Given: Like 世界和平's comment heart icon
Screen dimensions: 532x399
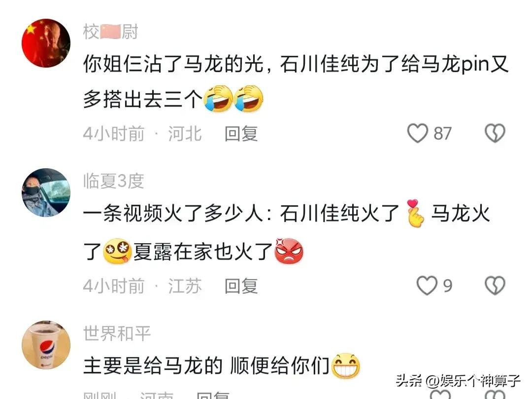Looking at the screenshot, I should pyautogui.click(x=440, y=395).
